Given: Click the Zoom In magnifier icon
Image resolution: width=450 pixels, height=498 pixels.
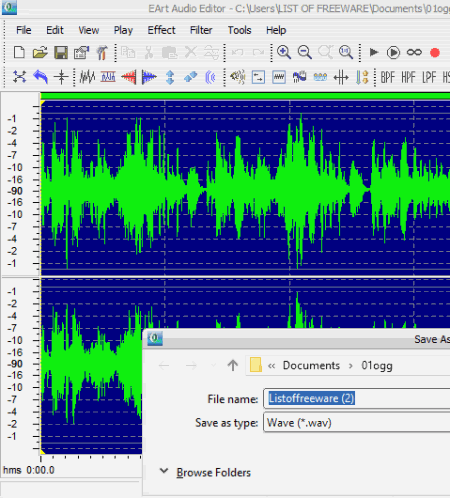Looking at the screenshot, I should click(x=284, y=52).
